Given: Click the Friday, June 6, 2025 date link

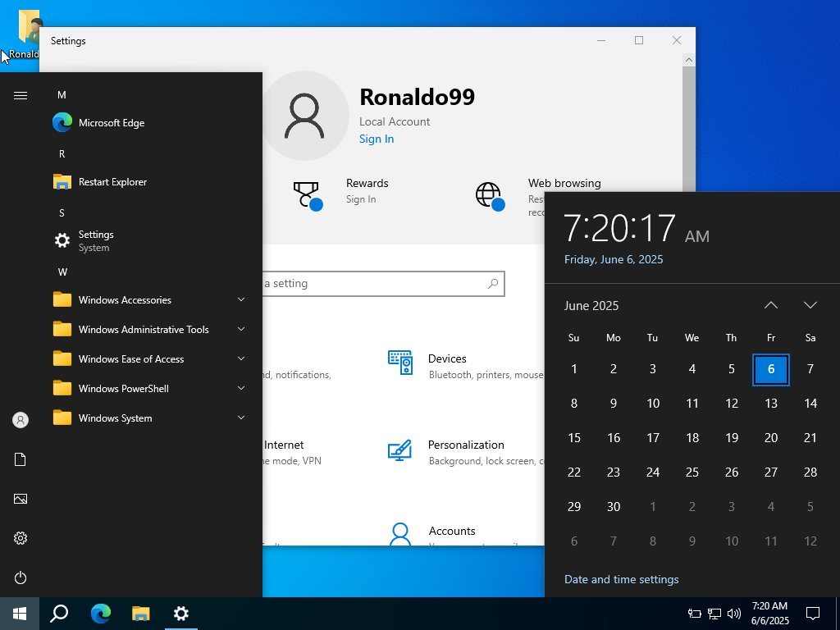Looking at the screenshot, I should point(614,259).
